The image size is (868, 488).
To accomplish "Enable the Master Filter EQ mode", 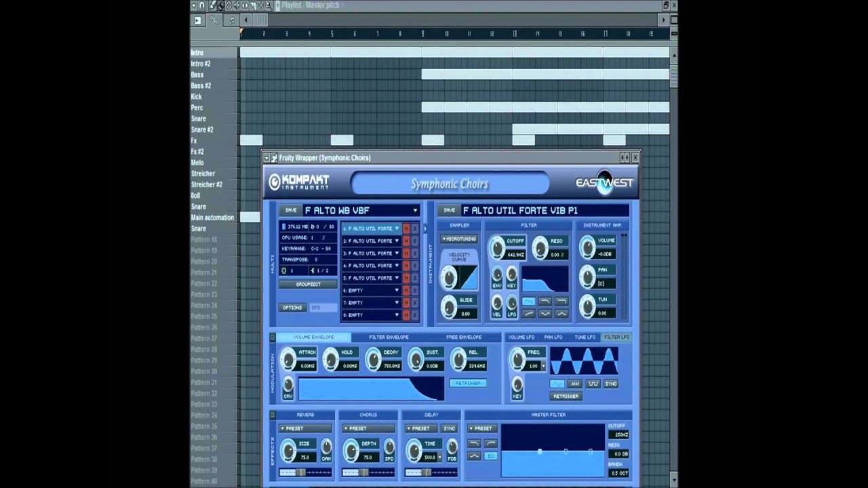I will click(x=491, y=456).
